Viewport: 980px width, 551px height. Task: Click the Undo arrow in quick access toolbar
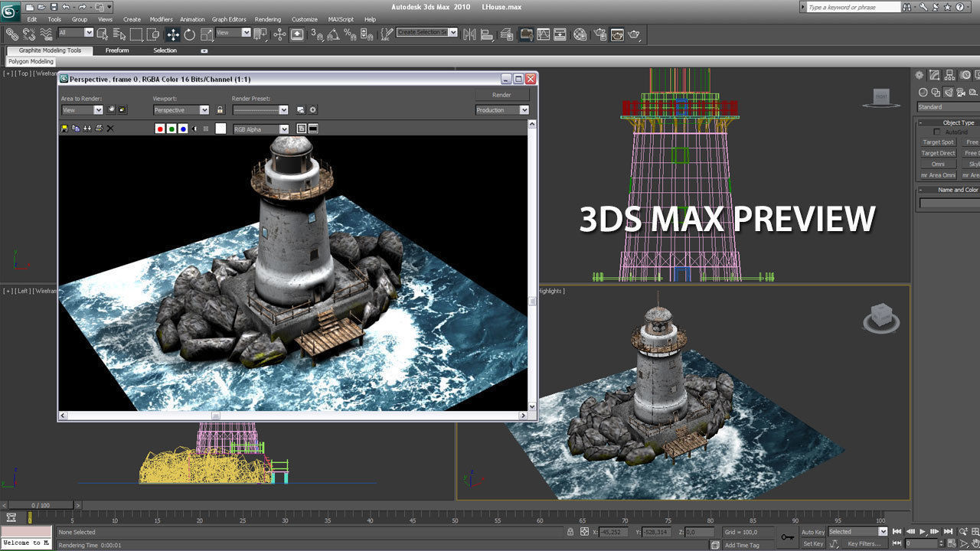[x=66, y=7]
